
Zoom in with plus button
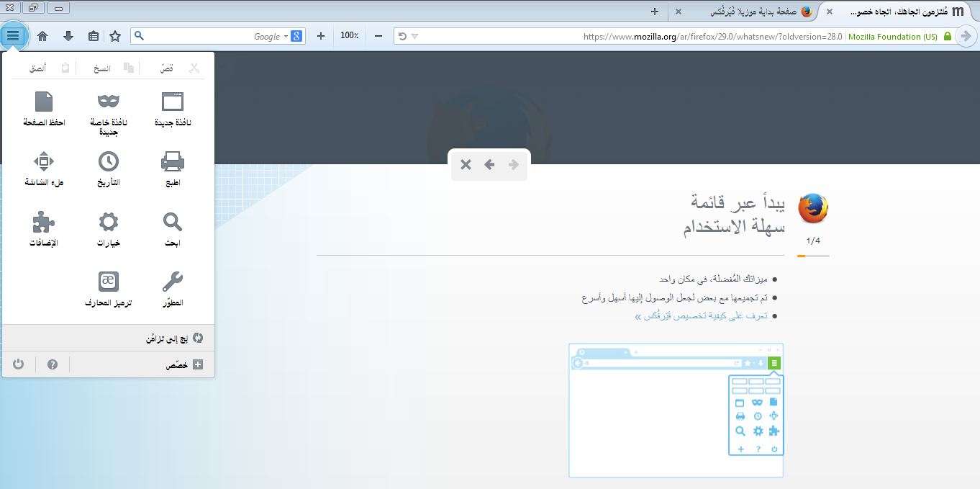(x=321, y=36)
